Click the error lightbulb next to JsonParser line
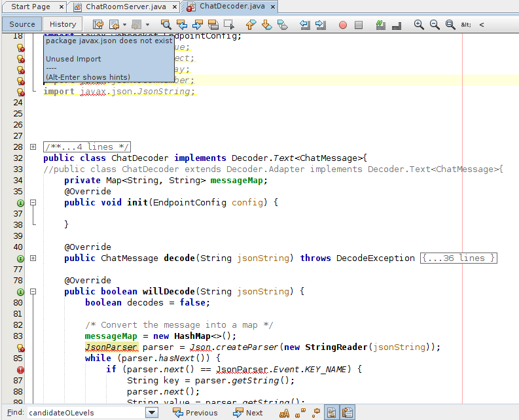 tap(20, 348)
